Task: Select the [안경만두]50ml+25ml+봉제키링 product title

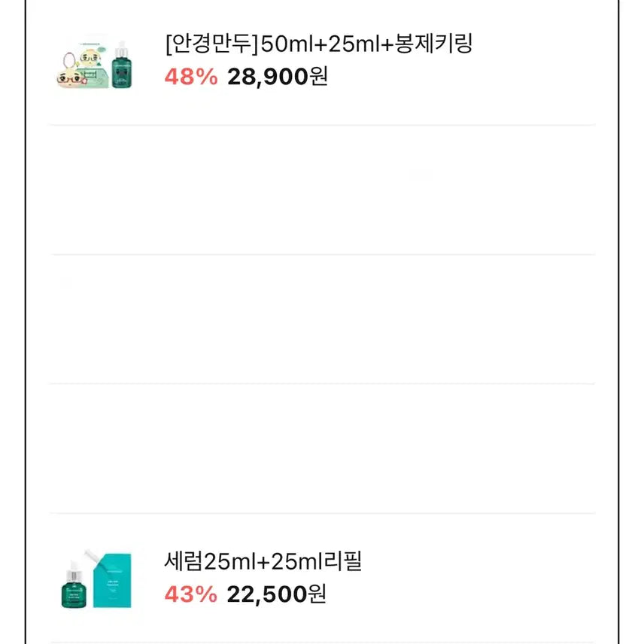Action: click(318, 44)
